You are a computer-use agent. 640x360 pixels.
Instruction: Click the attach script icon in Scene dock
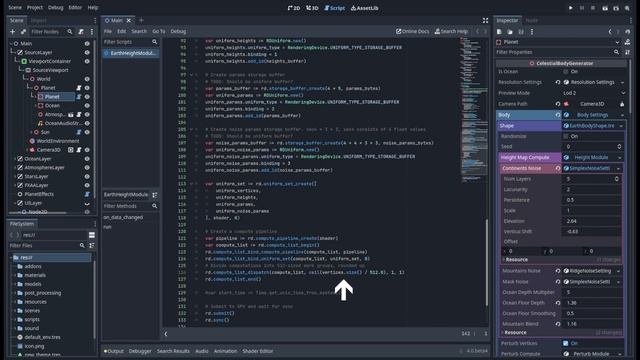pyautogui.click(x=81, y=31)
